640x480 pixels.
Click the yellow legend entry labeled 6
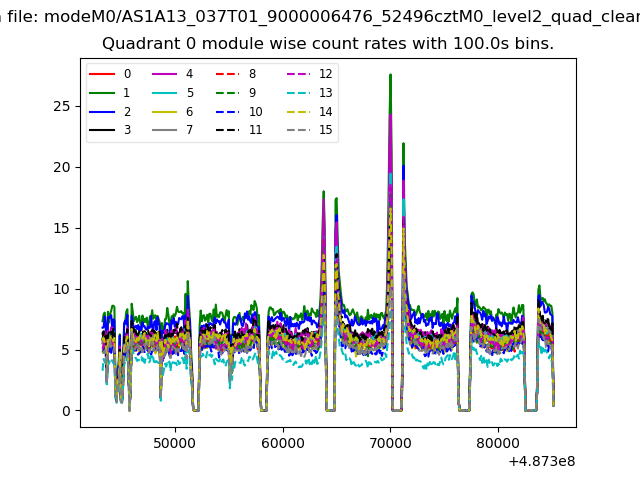tap(165, 112)
